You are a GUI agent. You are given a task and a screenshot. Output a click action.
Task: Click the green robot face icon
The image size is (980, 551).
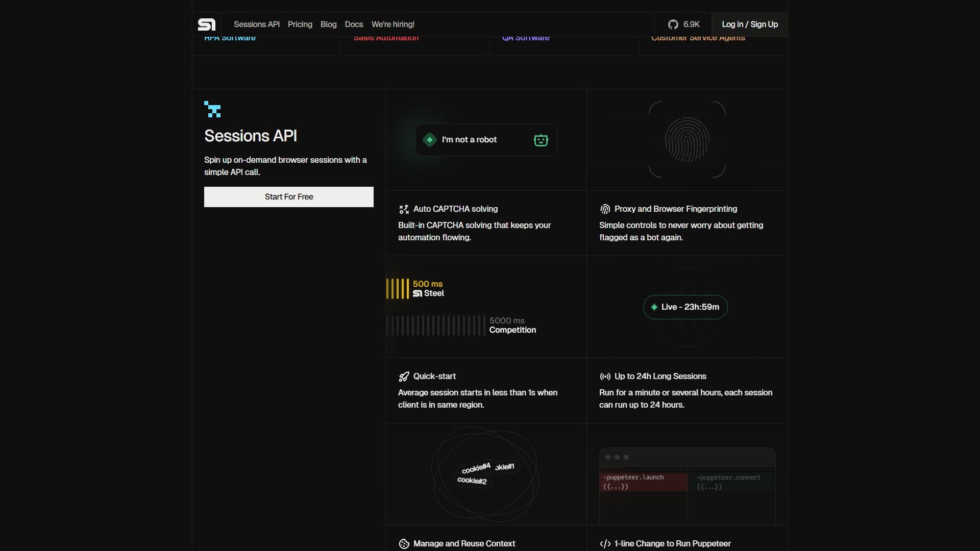(541, 140)
